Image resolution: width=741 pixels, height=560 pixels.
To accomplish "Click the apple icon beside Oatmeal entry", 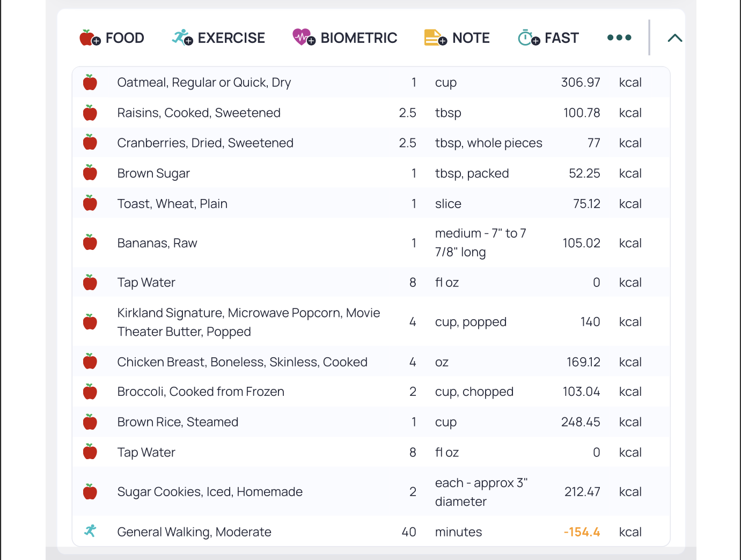I will [x=90, y=82].
